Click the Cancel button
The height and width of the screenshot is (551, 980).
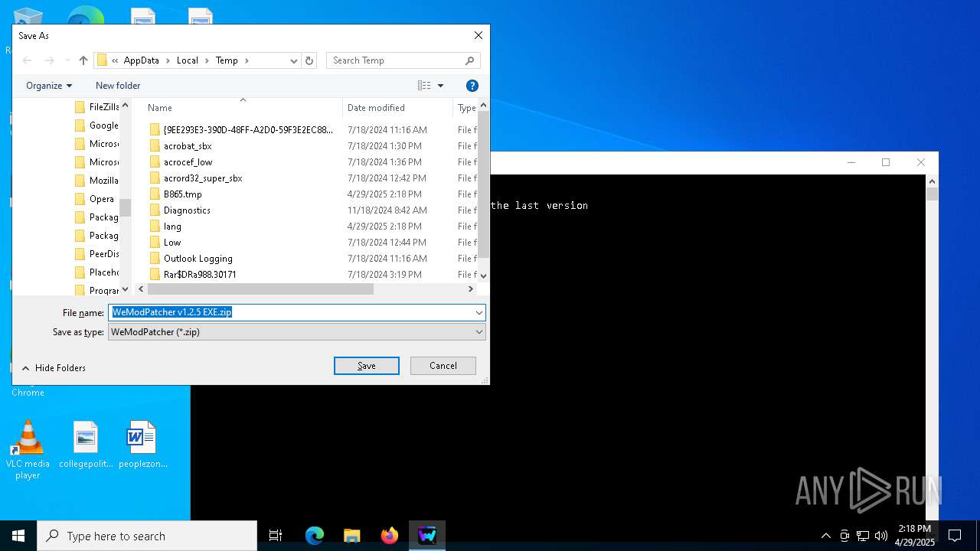(x=443, y=366)
